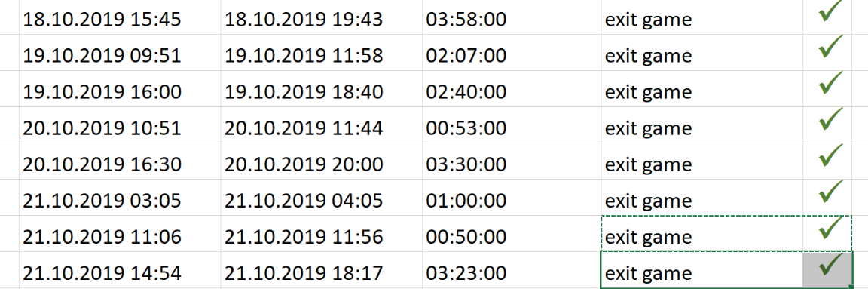Image resolution: width=868 pixels, height=289 pixels.
Task: Click checkmark icon in 18.10.2019 15:45 row
Action: click(x=830, y=12)
